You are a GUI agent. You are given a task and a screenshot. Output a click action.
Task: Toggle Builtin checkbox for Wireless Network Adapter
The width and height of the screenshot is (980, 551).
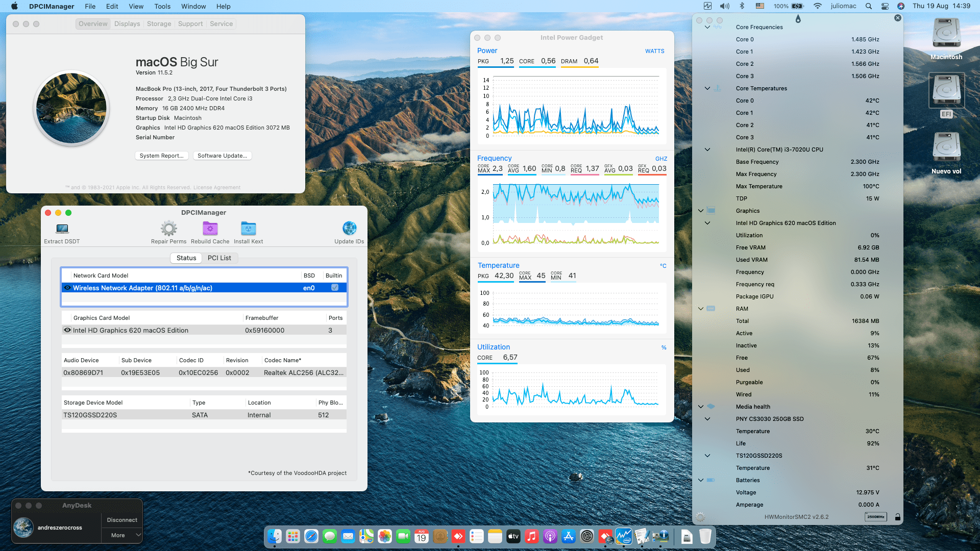coord(335,288)
